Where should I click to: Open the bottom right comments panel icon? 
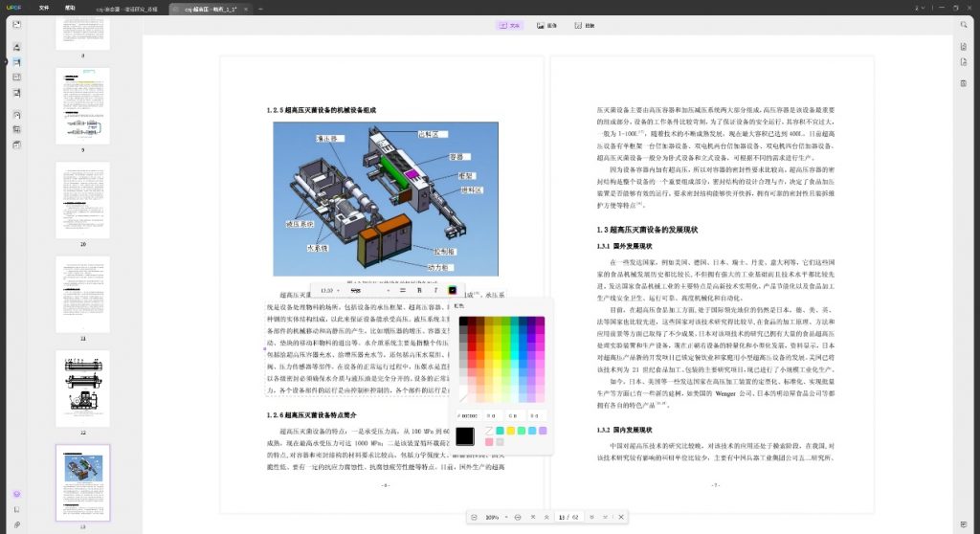click(964, 524)
